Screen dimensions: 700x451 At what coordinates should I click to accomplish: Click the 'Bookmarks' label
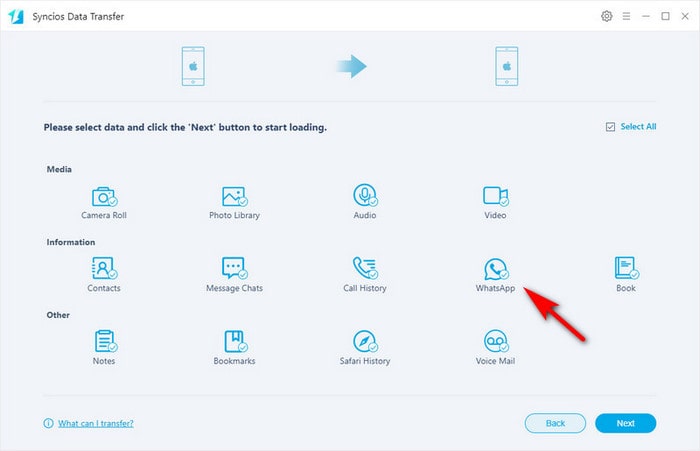coord(234,361)
